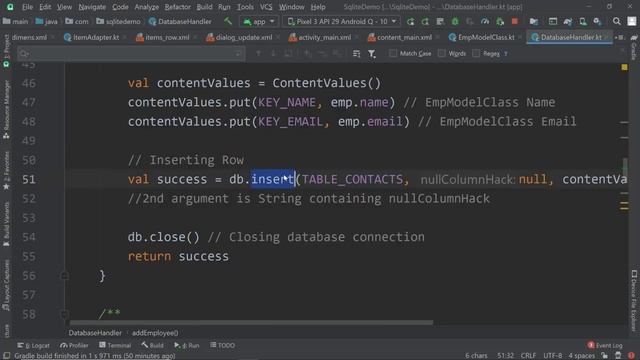
Task: Toggle fold marker at line 56
Action: click(64, 276)
